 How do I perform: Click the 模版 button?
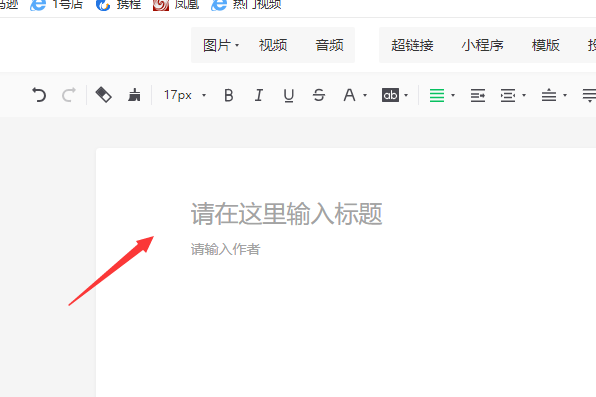(545, 45)
